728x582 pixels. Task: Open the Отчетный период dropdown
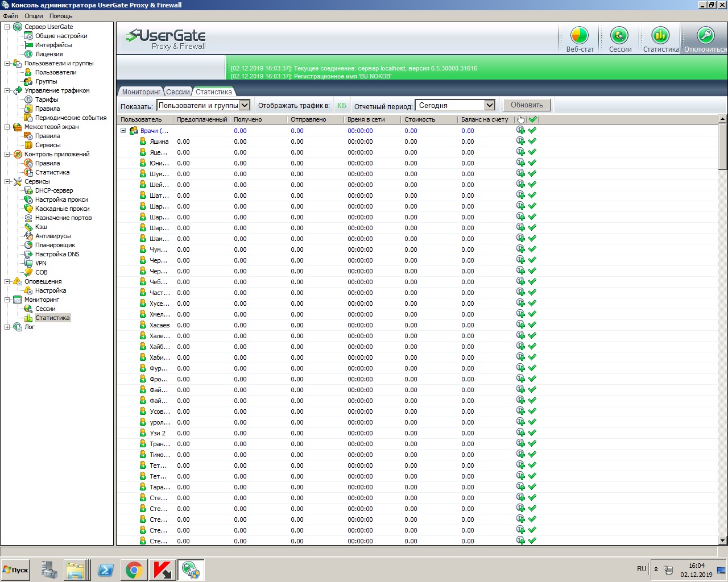tap(455, 105)
